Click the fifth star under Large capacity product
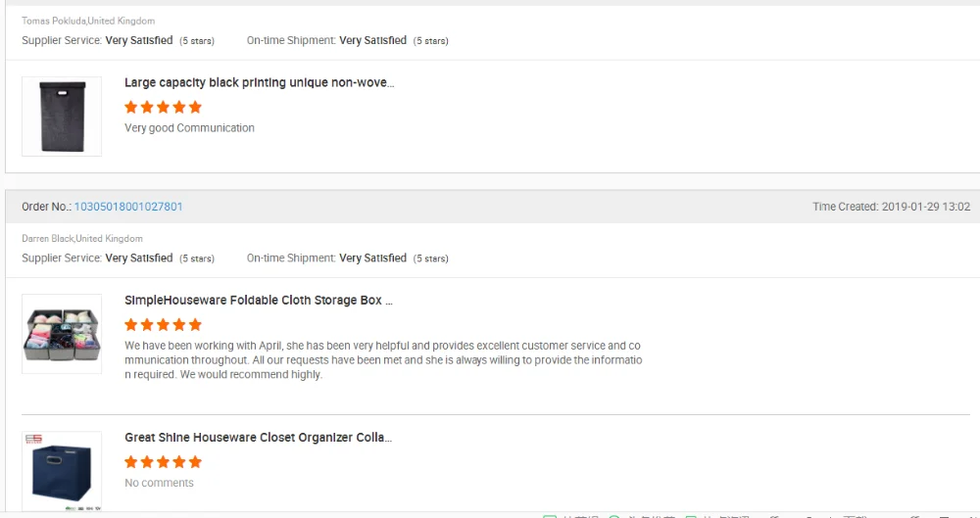 [195, 107]
